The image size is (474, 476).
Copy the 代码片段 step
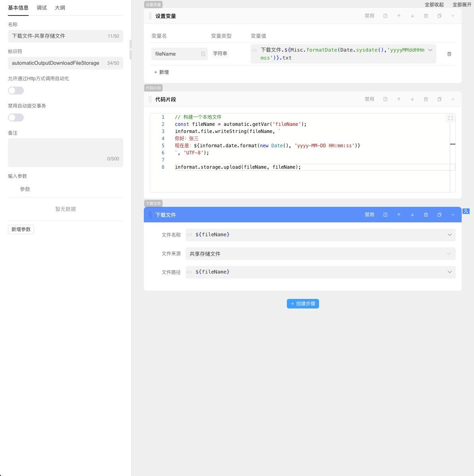click(x=439, y=99)
